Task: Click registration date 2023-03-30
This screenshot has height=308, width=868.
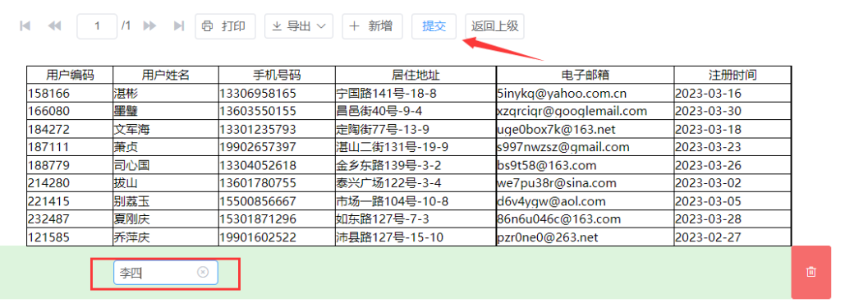Action: [x=733, y=112]
